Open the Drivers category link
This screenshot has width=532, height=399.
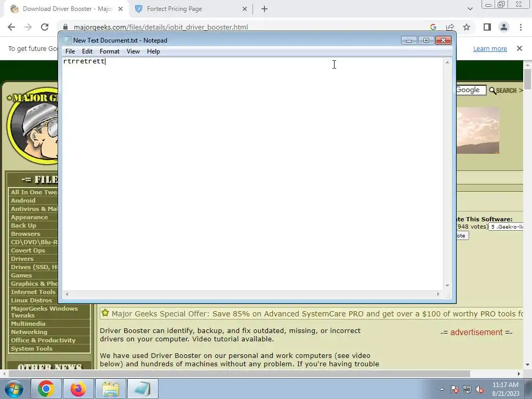[x=22, y=259]
